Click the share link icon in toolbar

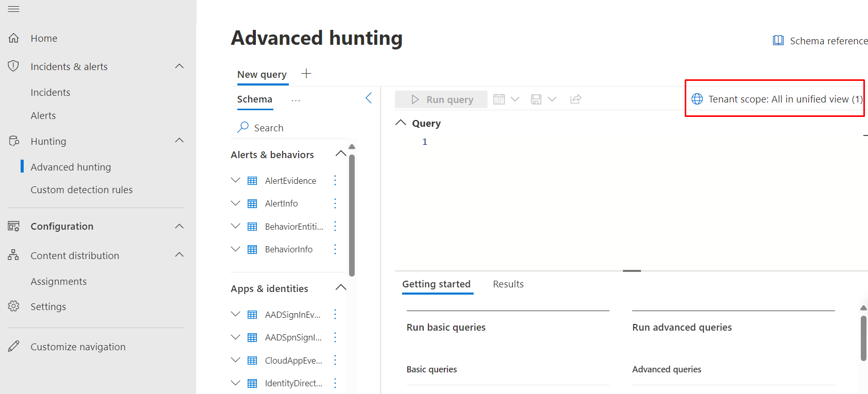click(576, 99)
